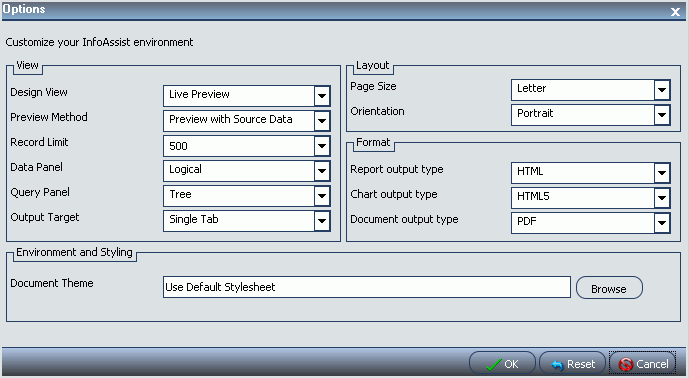Click the Format group title
689x378 pixels.
(373, 142)
